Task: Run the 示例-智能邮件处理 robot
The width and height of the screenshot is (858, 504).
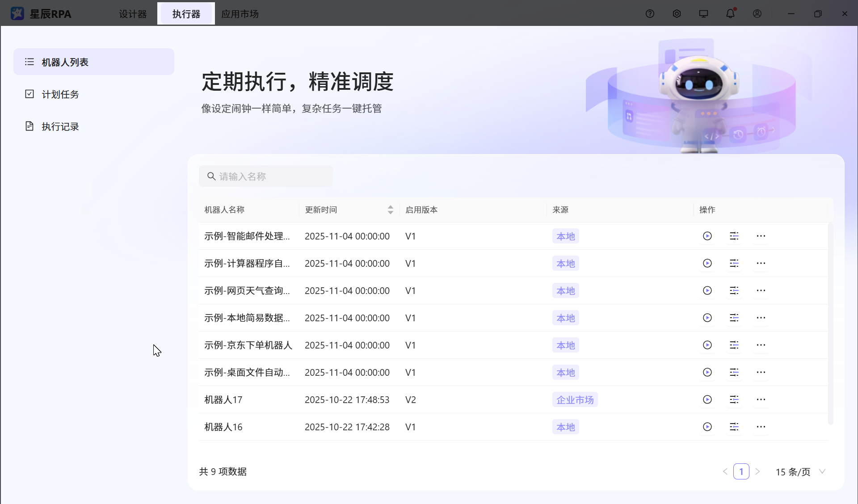Action: click(x=707, y=236)
